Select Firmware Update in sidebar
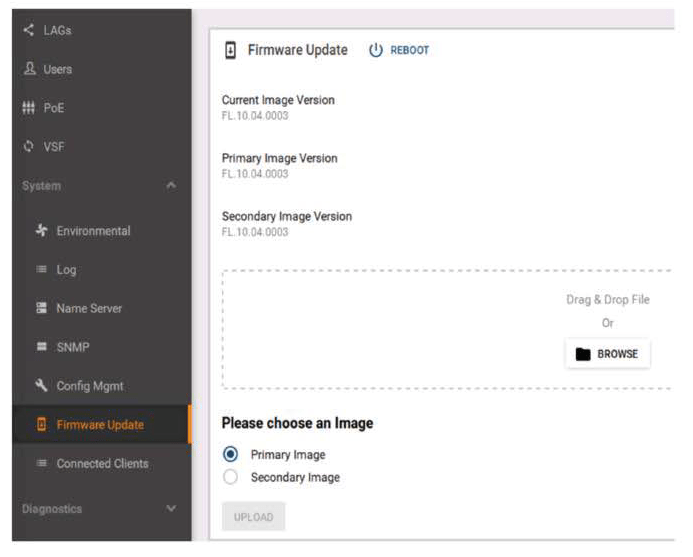Screen dimensions: 693x557 click(99, 425)
